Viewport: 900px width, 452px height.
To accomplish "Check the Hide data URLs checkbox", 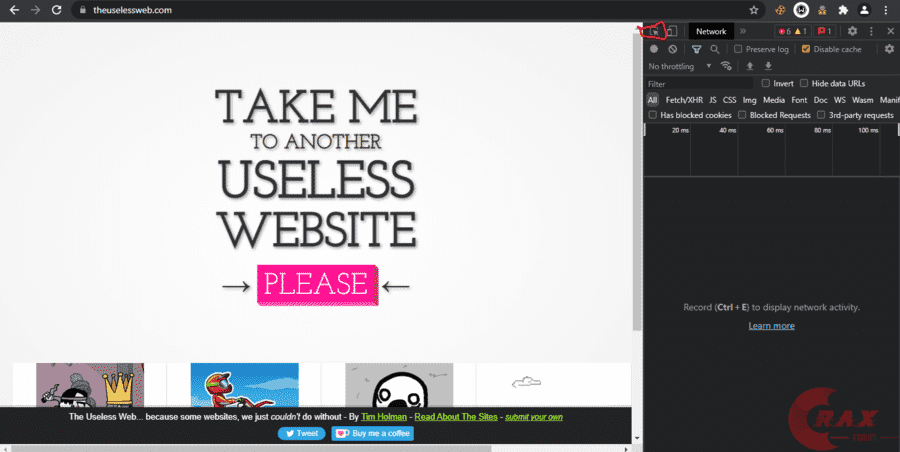I will (804, 83).
